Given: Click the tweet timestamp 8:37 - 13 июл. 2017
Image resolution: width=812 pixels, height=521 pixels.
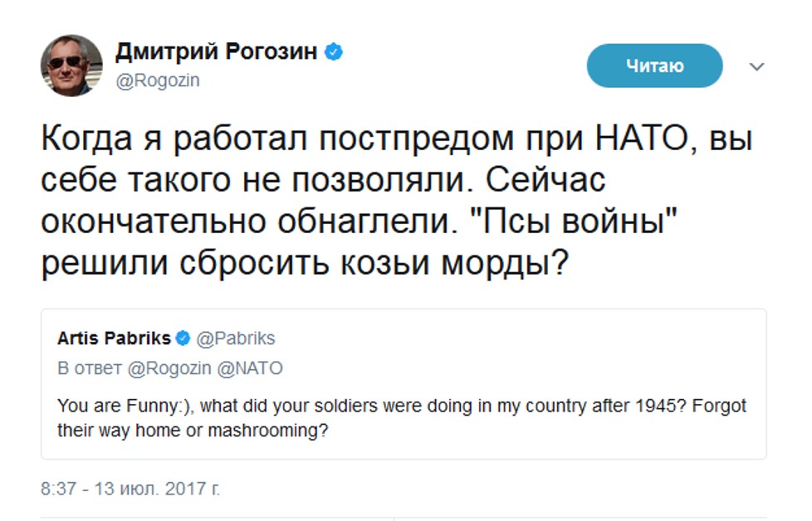Looking at the screenshot, I should coord(130,489).
